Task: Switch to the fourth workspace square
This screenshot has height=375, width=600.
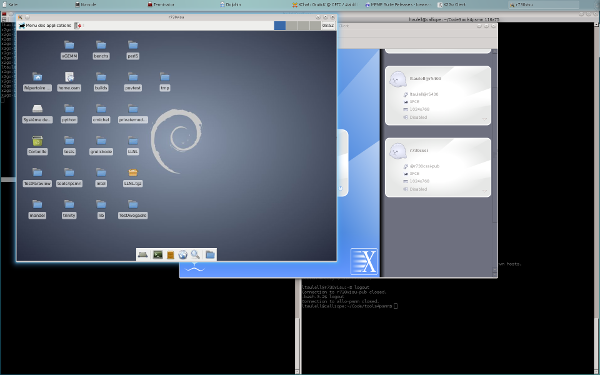Action: pos(315,26)
